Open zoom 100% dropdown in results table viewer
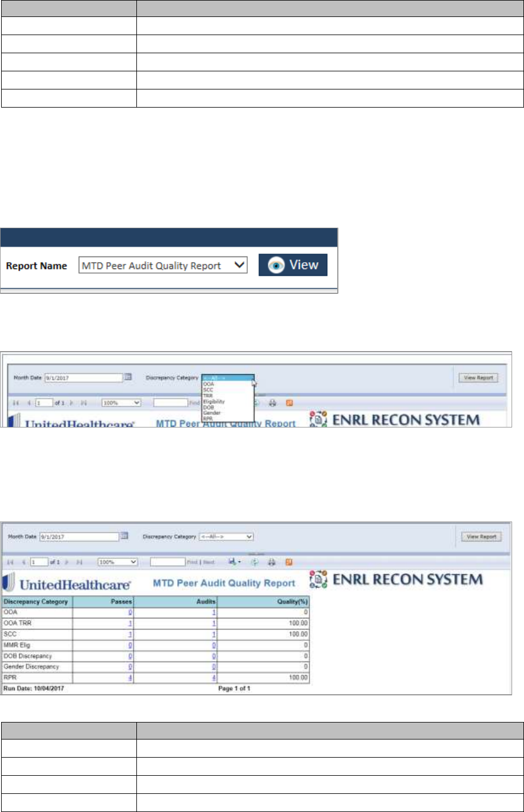Image resolution: width=524 pixels, height=812 pixels. [118, 562]
